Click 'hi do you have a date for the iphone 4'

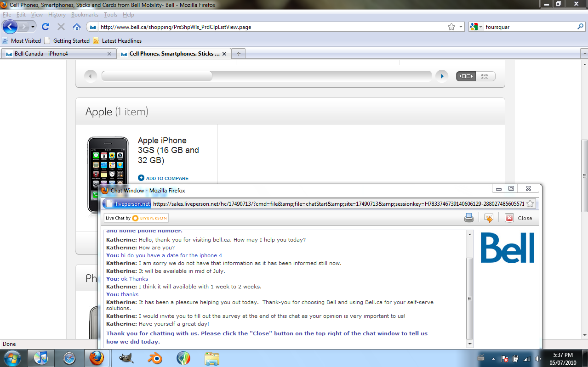pos(171,255)
